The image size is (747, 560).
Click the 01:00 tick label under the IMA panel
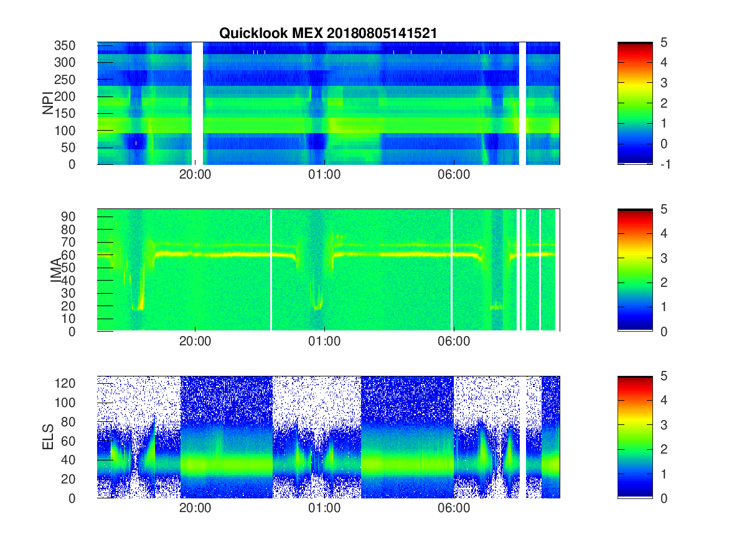(324, 342)
